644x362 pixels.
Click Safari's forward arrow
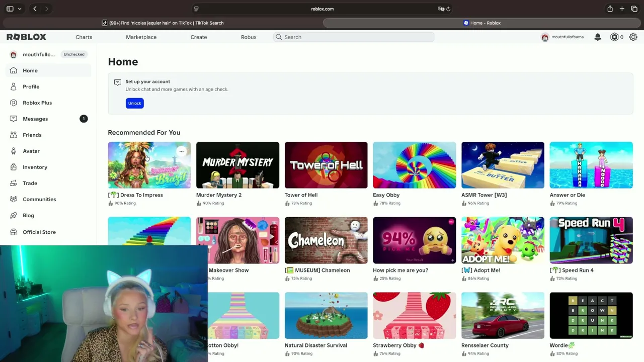coord(46,9)
